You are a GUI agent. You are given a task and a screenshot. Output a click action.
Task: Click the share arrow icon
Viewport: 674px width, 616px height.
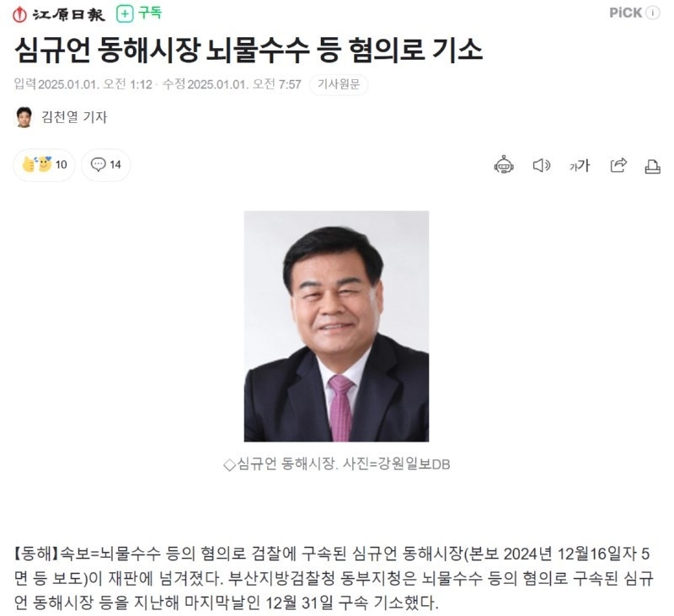tap(618, 165)
